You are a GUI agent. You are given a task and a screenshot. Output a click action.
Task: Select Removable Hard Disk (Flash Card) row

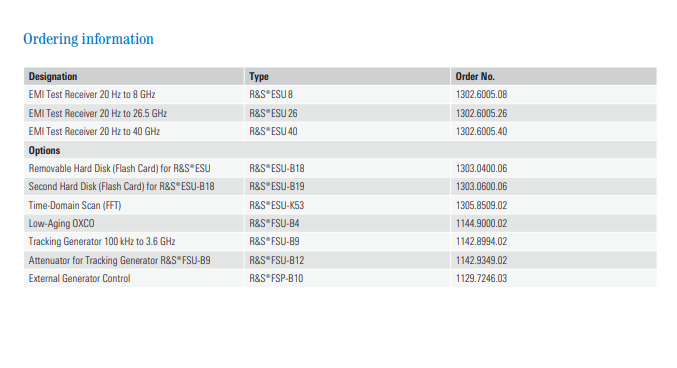tap(340, 168)
